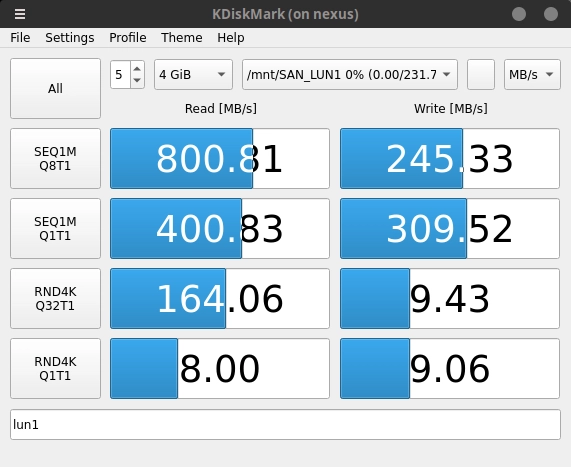Click the KDiskMark (on nexus) title
571x467 pixels.
point(286,14)
